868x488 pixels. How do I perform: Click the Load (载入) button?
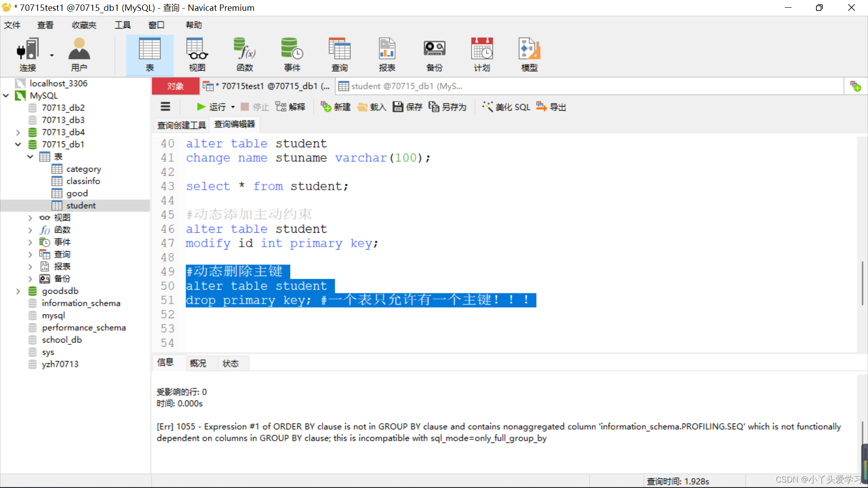372,107
